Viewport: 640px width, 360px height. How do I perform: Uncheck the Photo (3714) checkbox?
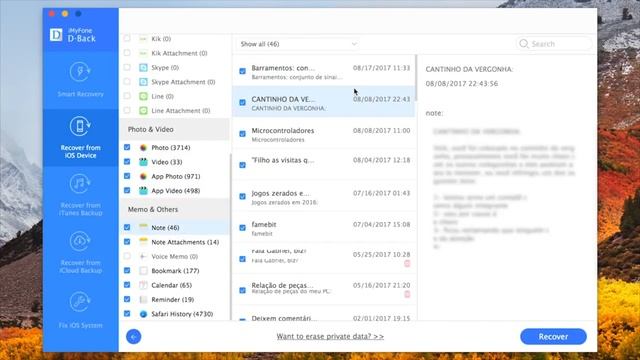tap(127, 147)
